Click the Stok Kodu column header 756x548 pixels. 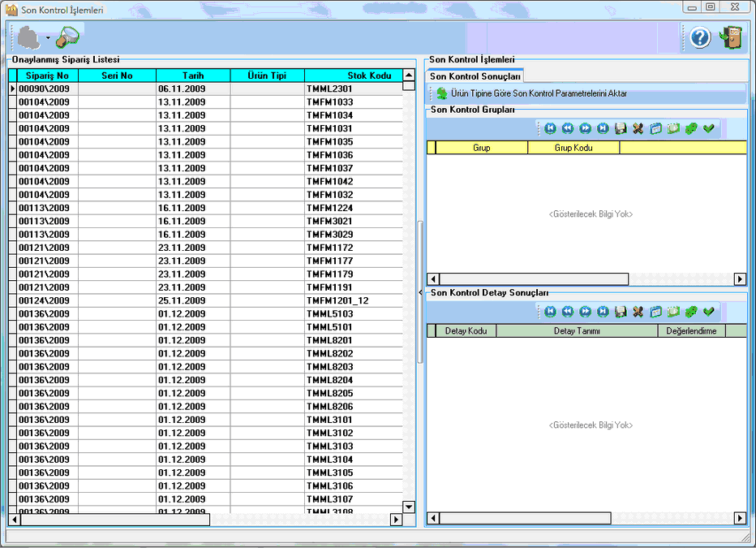click(354, 76)
